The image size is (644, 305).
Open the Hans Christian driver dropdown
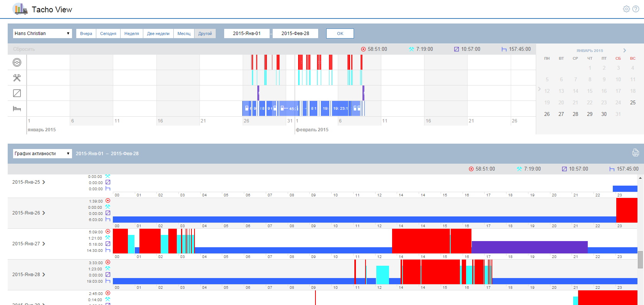tap(42, 34)
